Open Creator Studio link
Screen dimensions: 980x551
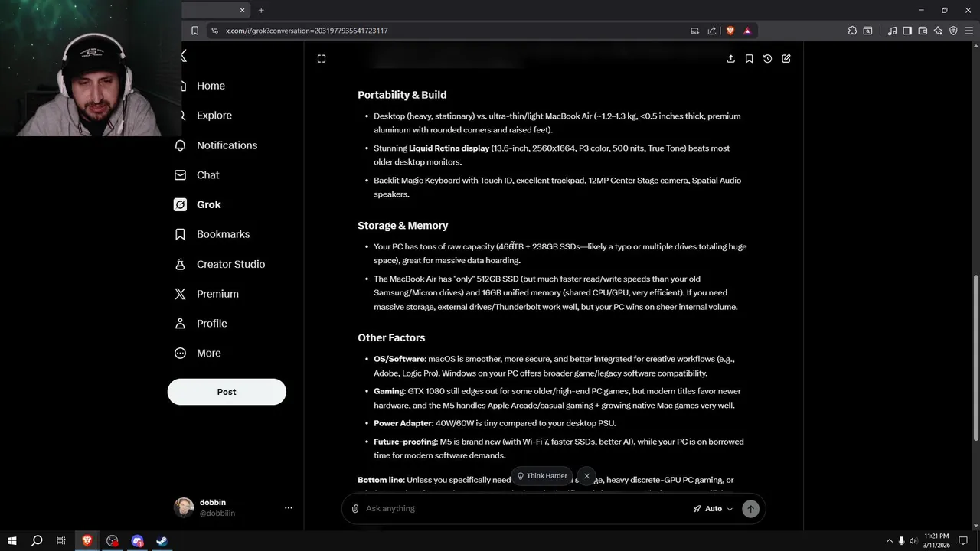click(230, 264)
